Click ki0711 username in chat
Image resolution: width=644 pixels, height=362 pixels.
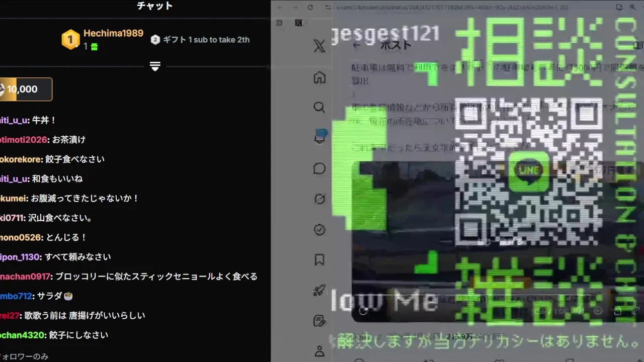pyautogui.click(x=11, y=218)
